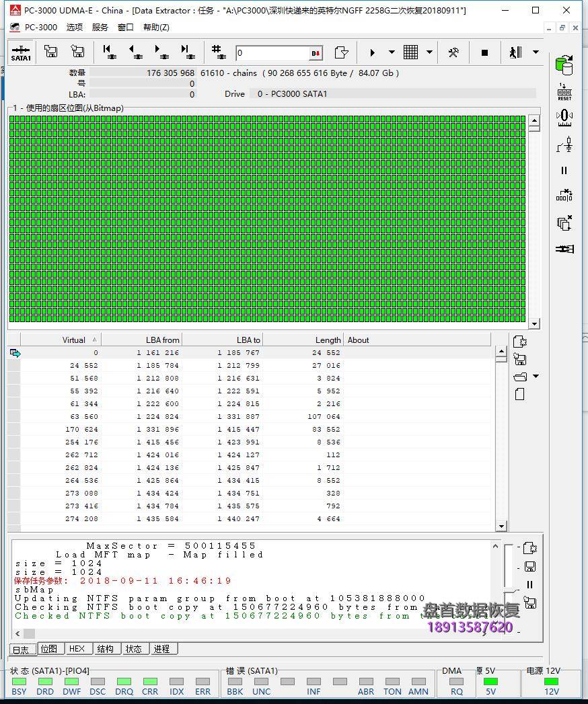Screen dimensions: 588x704
Task: Click the RESET counter icon in right sidebar
Action: coord(564,91)
